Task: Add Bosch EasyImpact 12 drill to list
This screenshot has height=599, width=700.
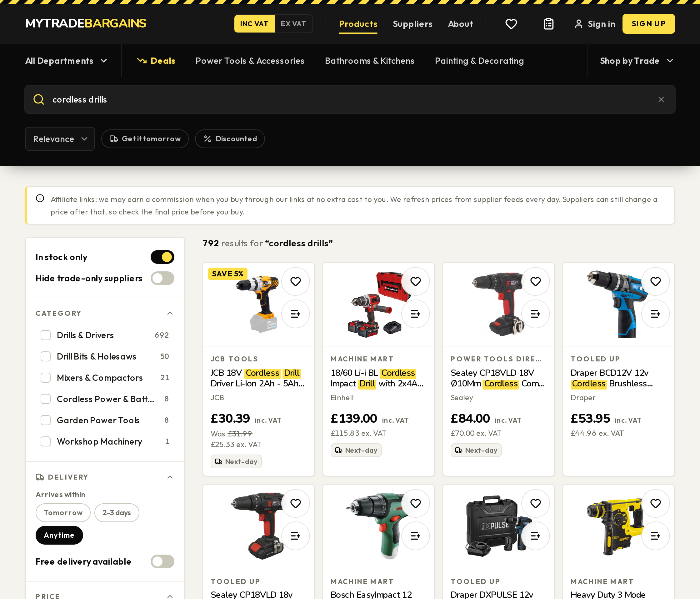Action: point(415,536)
